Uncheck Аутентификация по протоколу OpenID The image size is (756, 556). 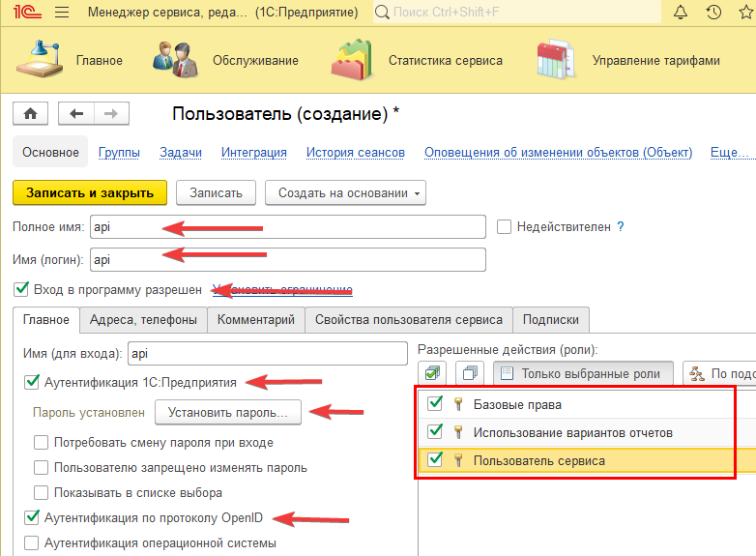coord(31,517)
